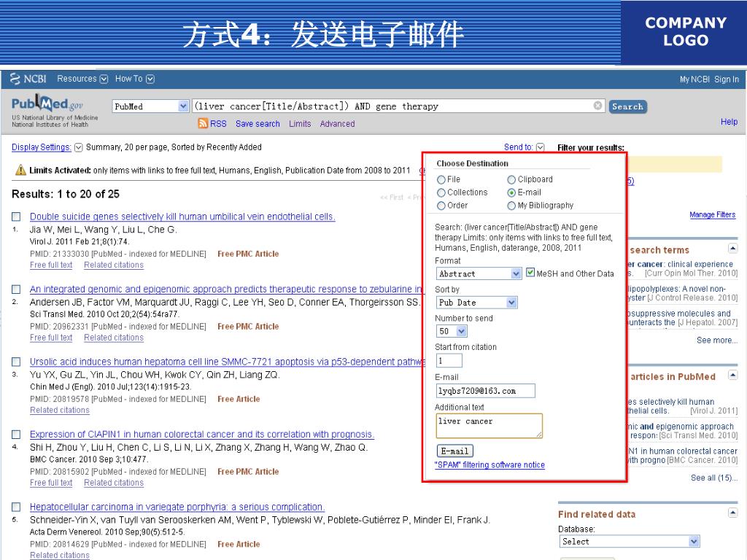Click the RSS feed icon
The width and height of the screenshot is (747, 560).
pos(203,124)
